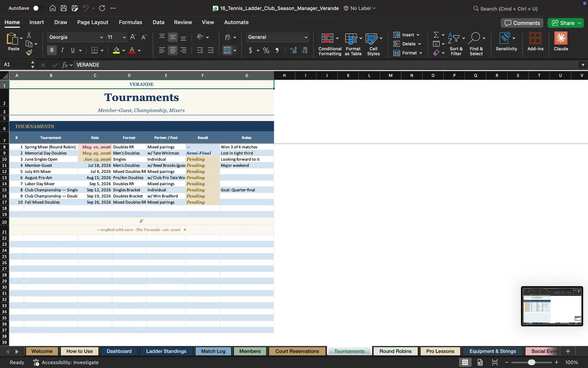Open the Match Log sheet tab
This screenshot has width=588, height=368.
tap(213, 351)
